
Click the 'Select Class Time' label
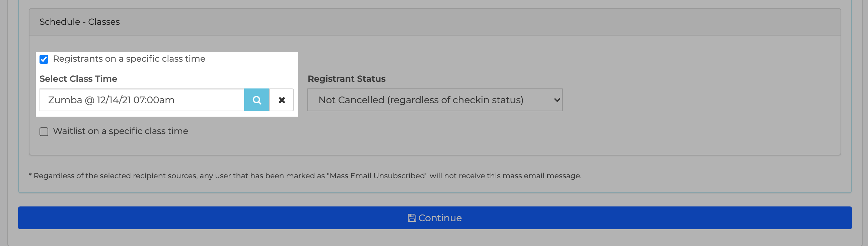pyautogui.click(x=78, y=79)
